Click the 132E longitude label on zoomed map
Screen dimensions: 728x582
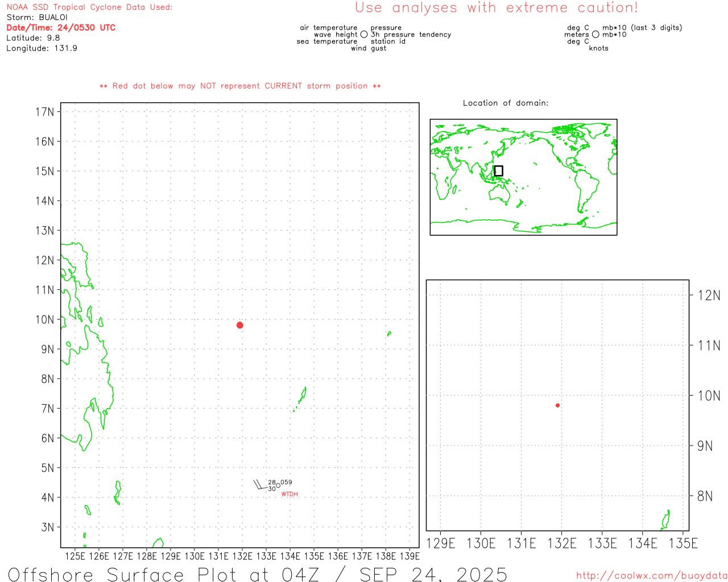tap(562, 543)
